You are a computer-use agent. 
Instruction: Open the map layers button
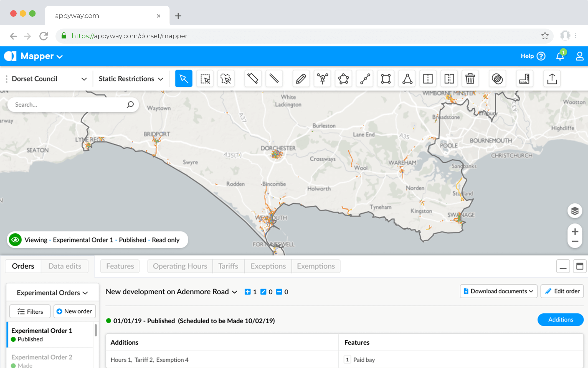(575, 211)
